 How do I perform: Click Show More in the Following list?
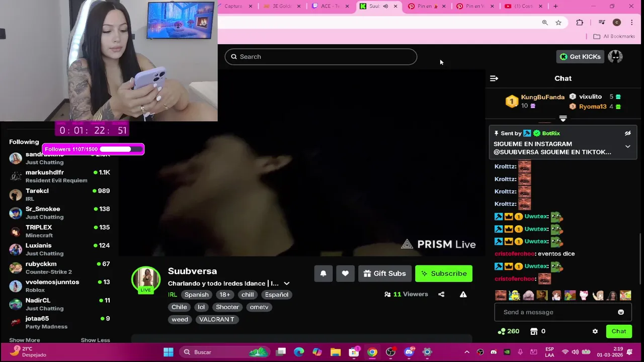tap(24, 340)
